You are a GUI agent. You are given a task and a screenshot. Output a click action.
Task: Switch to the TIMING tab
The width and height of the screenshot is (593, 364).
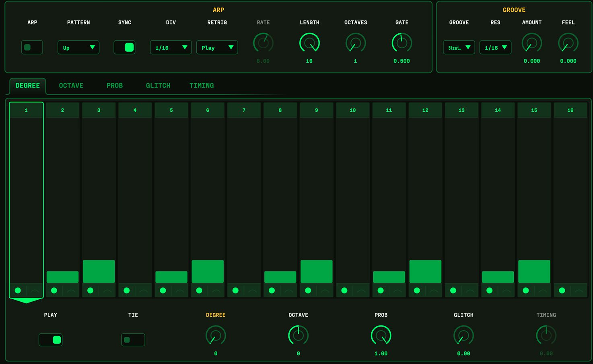pos(202,86)
